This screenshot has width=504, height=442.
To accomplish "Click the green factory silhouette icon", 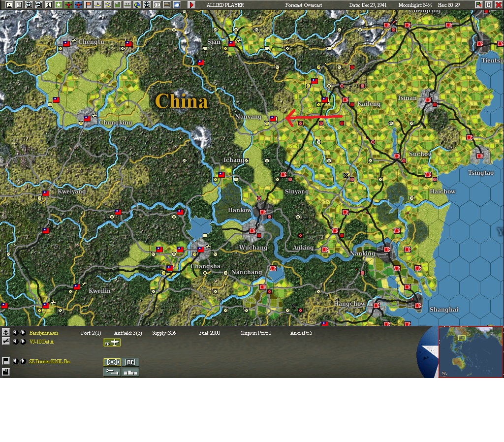I will point(118,5).
